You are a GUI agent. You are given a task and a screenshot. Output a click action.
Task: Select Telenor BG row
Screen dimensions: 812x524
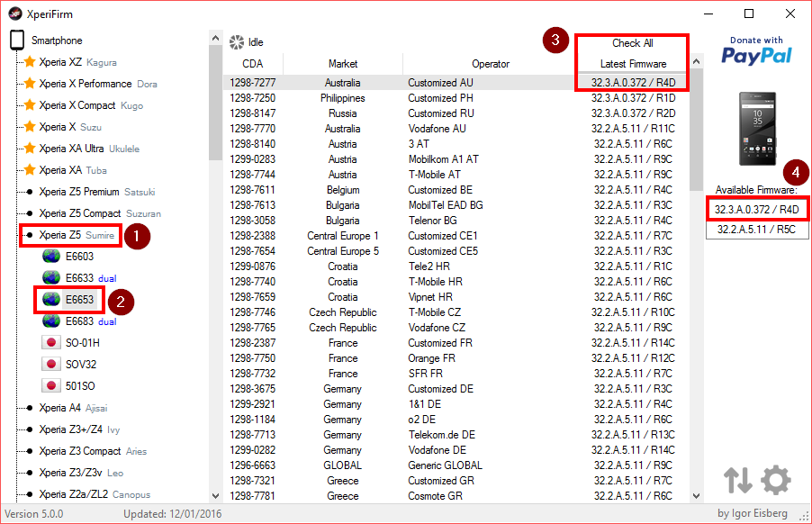[456, 221]
